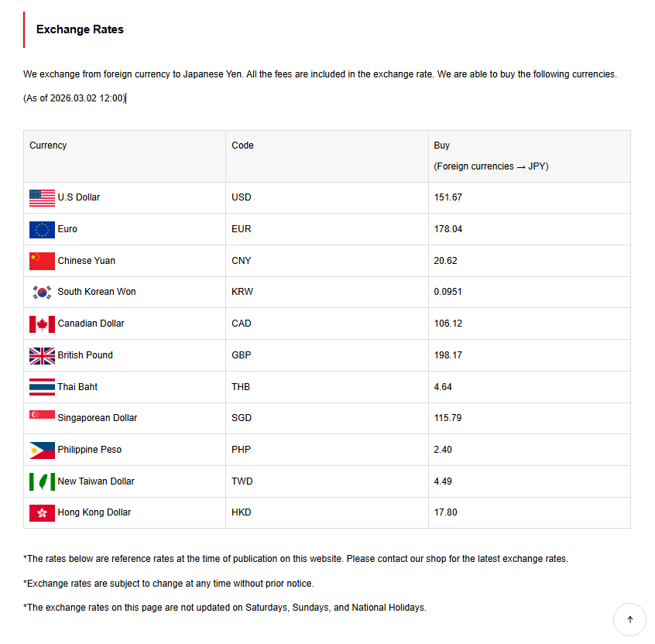Click the Chinese Yuan flag icon
655x644 pixels.
tap(42, 261)
